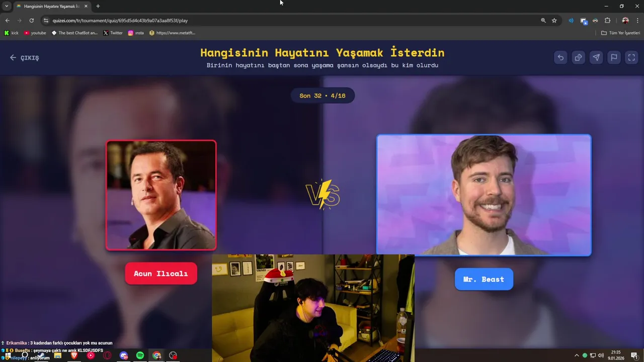Open File Explorer from the taskbar
Screen dimensions: 644x362
click(x=57, y=355)
